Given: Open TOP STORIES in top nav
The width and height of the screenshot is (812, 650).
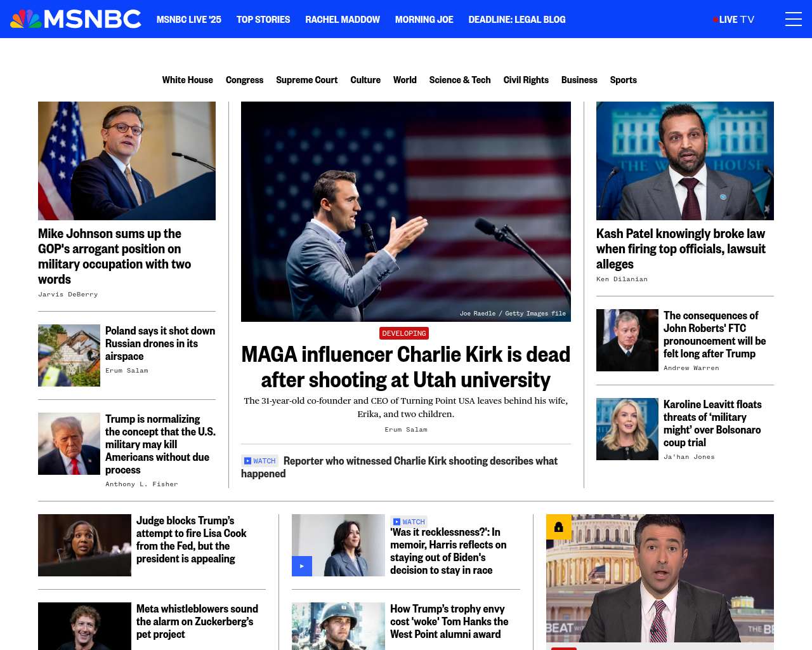Looking at the screenshot, I should (x=263, y=20).
